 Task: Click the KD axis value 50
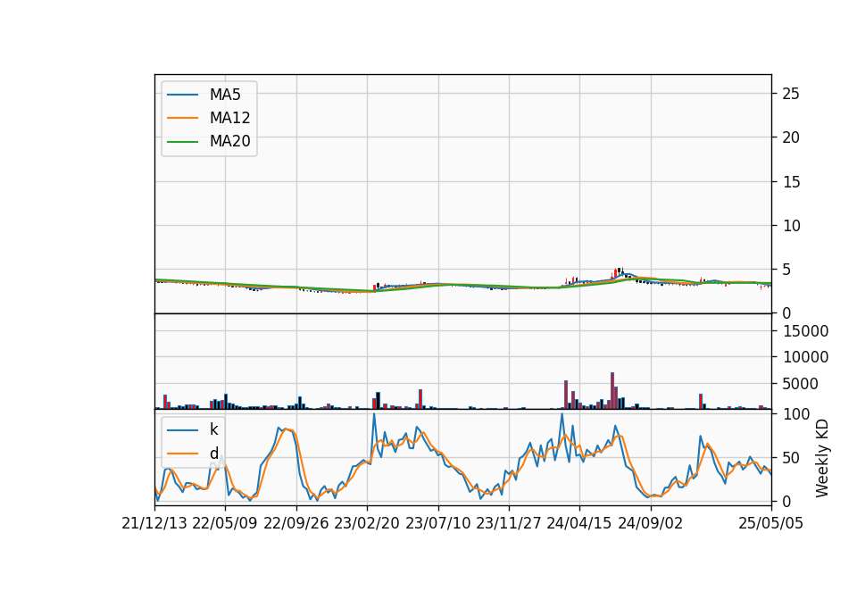coord(791,458)
